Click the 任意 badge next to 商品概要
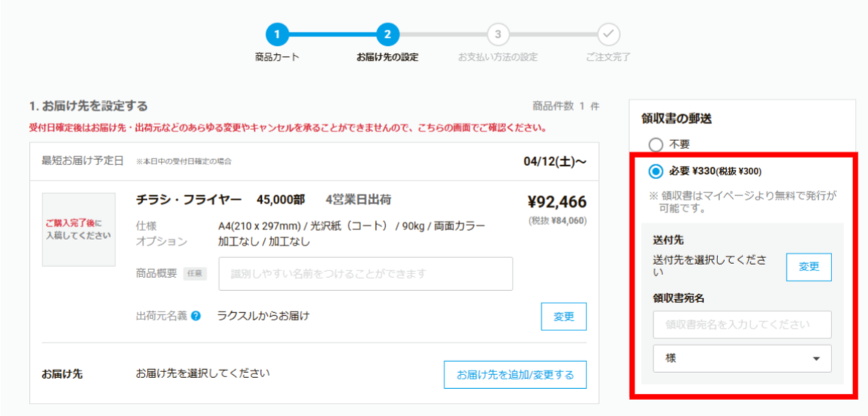Viewport: 868px width, 416px height. [195, 273]
